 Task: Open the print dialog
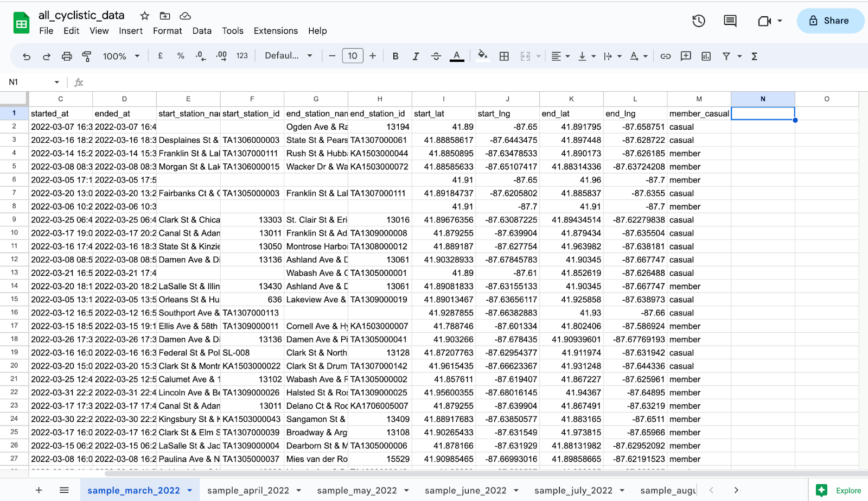(67, 56)
